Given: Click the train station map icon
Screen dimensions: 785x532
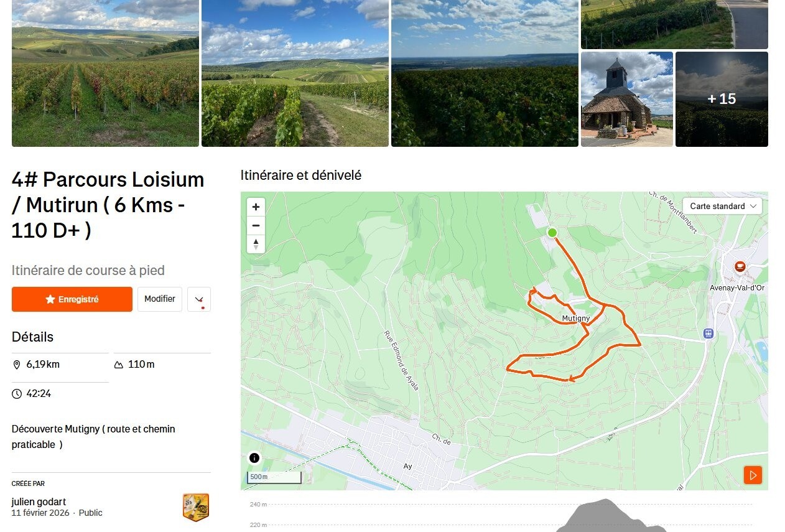Looking at the screenshot, I should pos(708,334).
